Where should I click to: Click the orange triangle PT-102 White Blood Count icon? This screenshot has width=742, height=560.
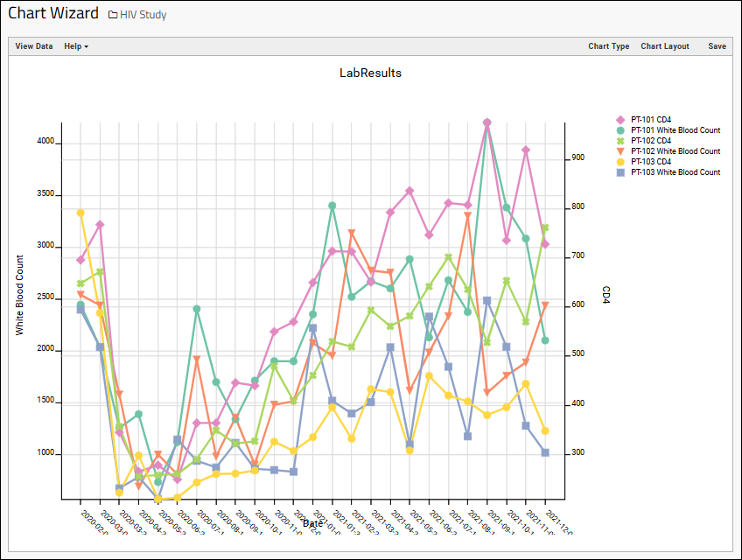point(619,151)
